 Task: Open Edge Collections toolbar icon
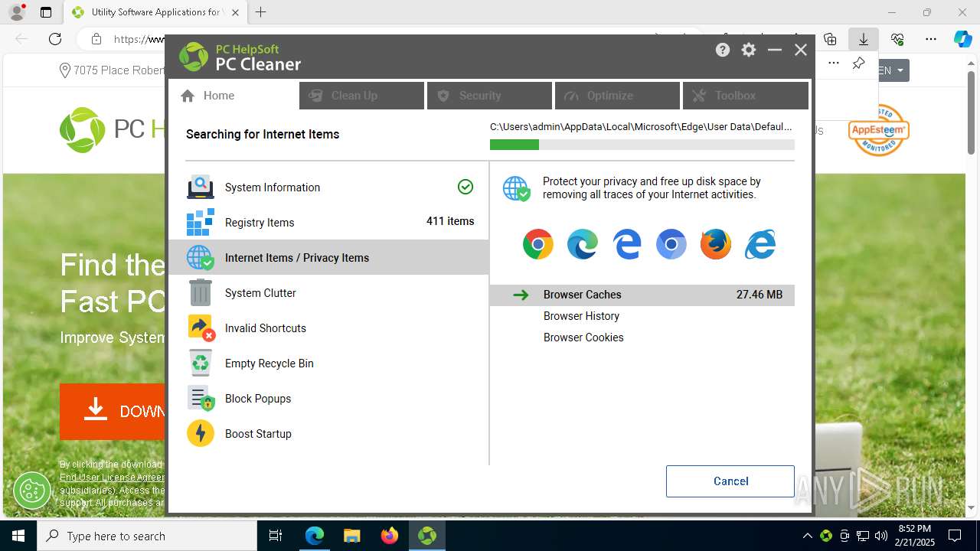[830, 39]
